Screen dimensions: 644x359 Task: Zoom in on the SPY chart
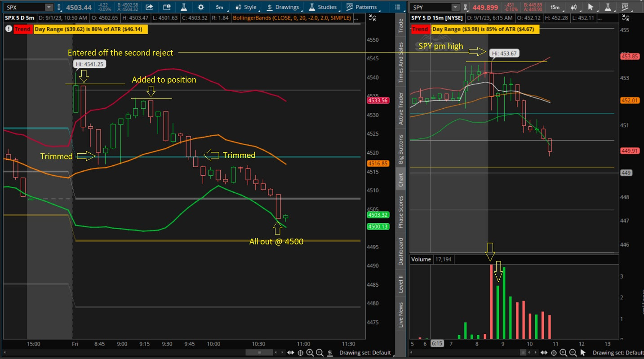tap(564, 353)
